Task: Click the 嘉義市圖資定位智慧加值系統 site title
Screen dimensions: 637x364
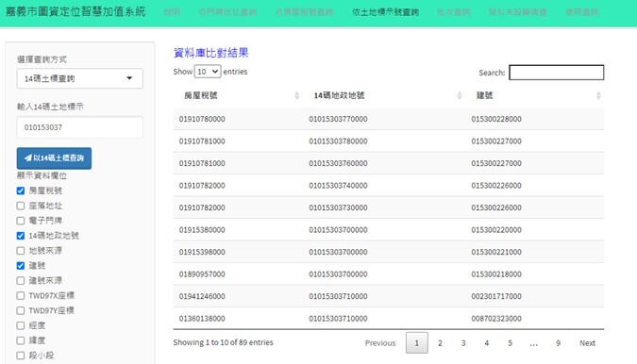Action: click(x=75, y=11)
